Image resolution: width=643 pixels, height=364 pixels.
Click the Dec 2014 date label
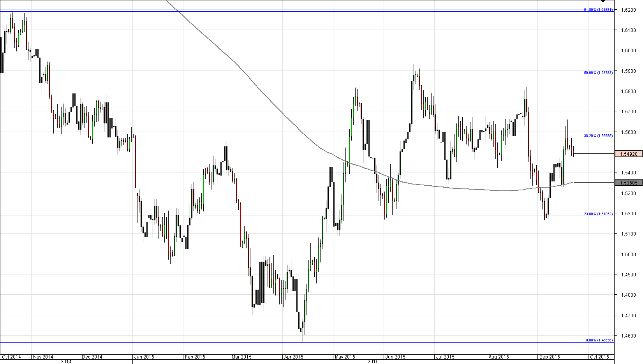click(92, 357)
